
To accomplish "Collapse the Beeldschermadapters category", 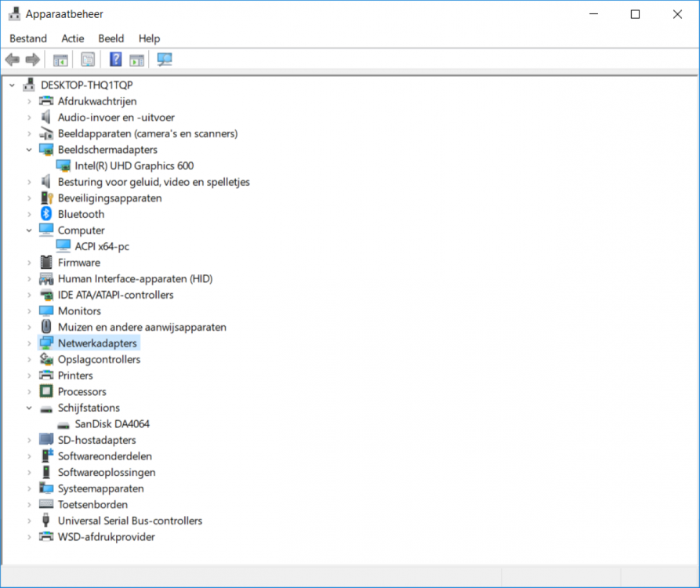I will pyautogui.click(x=30, y=150).
